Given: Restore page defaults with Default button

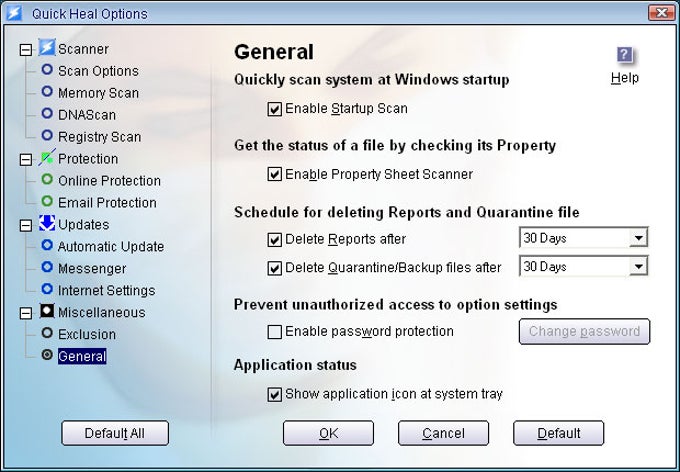Looking at the screenshot, I should tap(559, 433).
